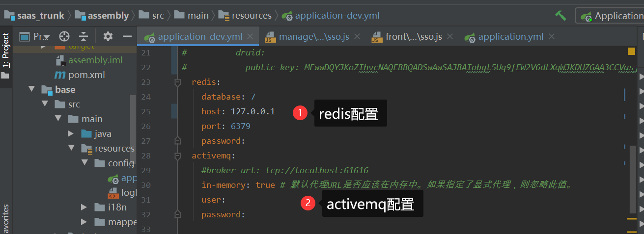The image size is (644, 234).
Task: Click saas_trunk in the breadcrumb bar
Action: (x=34, y=16)
